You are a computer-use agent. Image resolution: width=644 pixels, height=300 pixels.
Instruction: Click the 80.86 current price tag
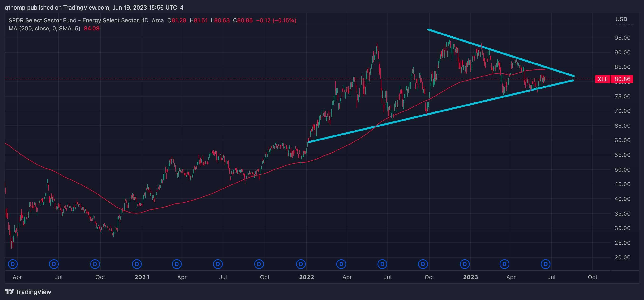click(622, 79)
